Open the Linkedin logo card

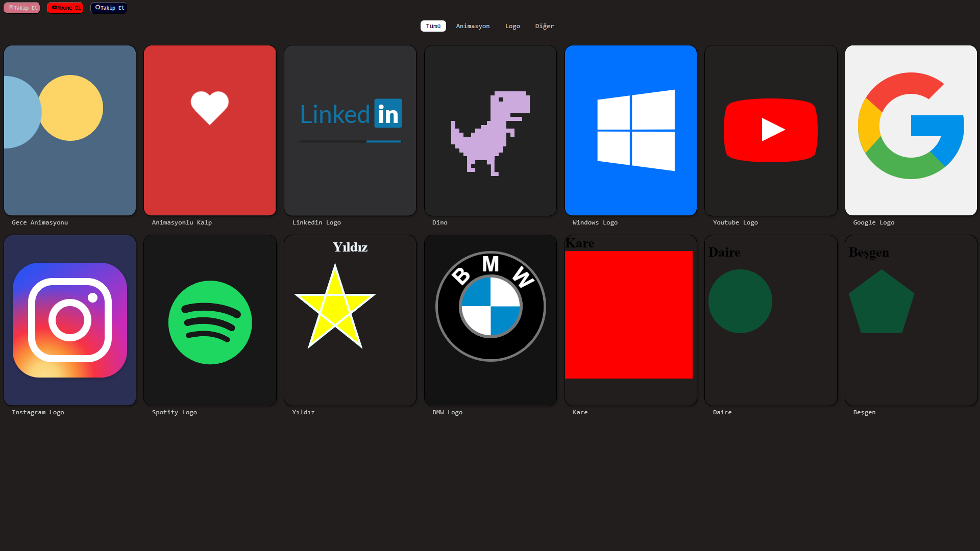(x=350, y=130)
